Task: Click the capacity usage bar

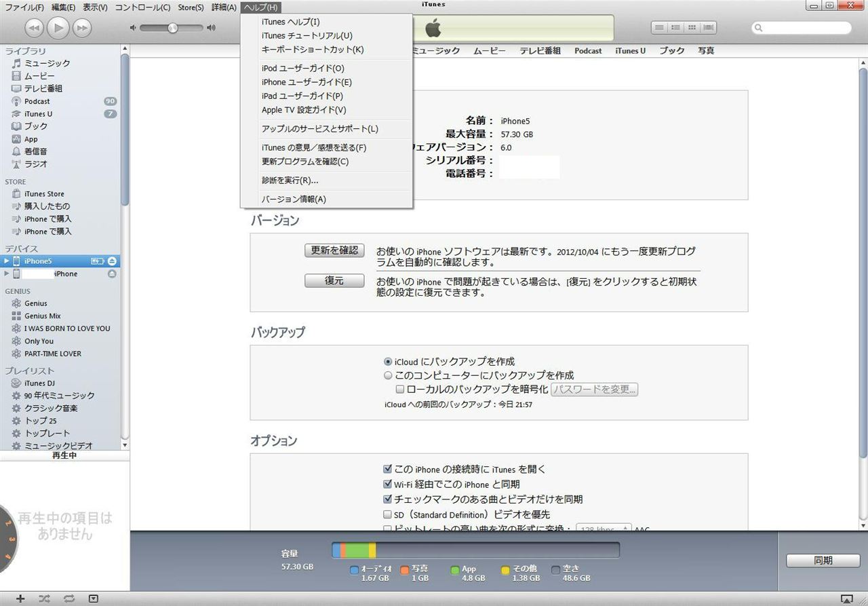Action: [x=475, y=550]
